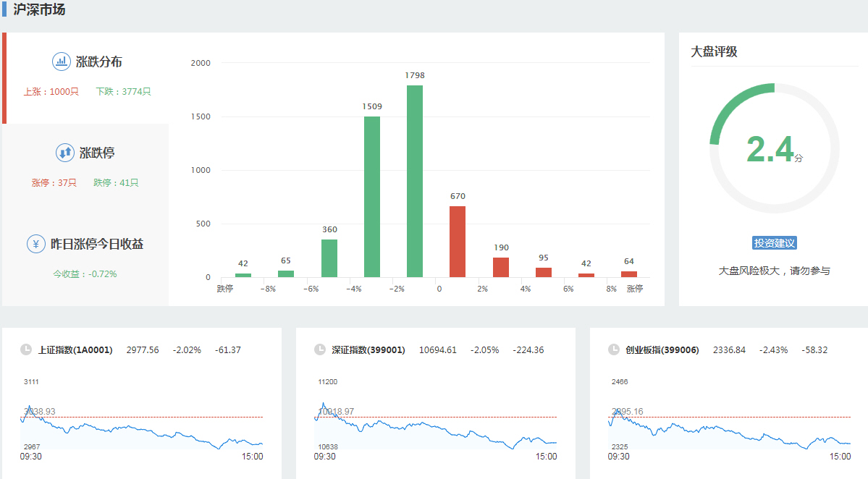
Task: Click the 涨跌分布 bar chart icon
Action: pyautogui.click(x=62, y=62)
